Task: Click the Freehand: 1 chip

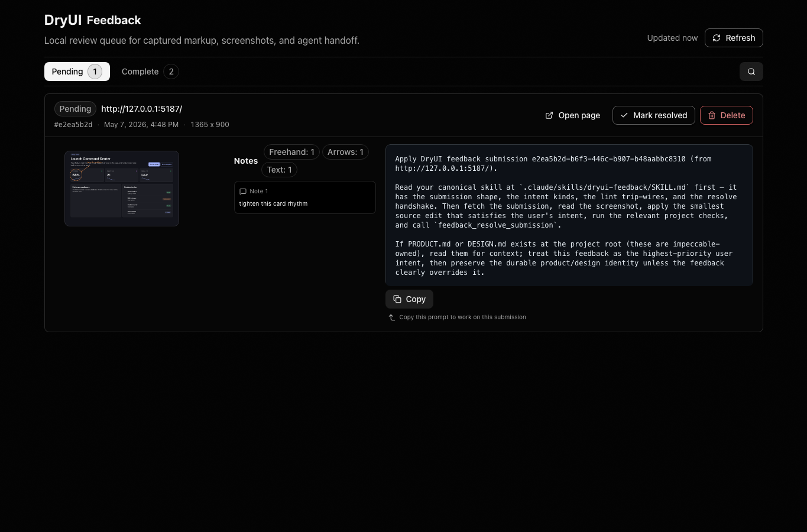Action: (291, 152)
